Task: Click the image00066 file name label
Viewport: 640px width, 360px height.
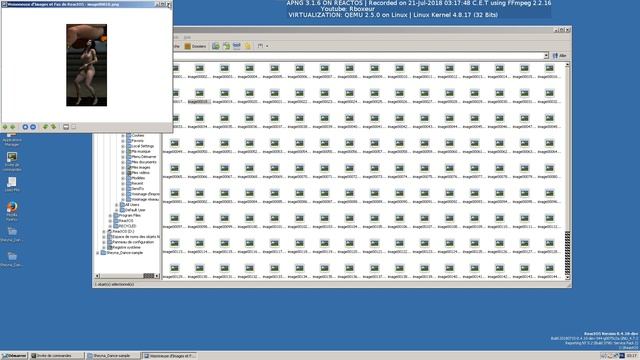Action: point(199,177)
